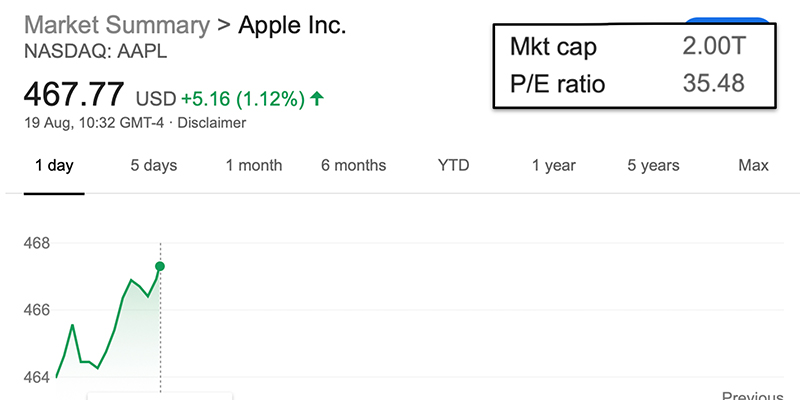Screen dimensions: 800x400
Task: Show the 1 year chart
Action: (553, 166)
